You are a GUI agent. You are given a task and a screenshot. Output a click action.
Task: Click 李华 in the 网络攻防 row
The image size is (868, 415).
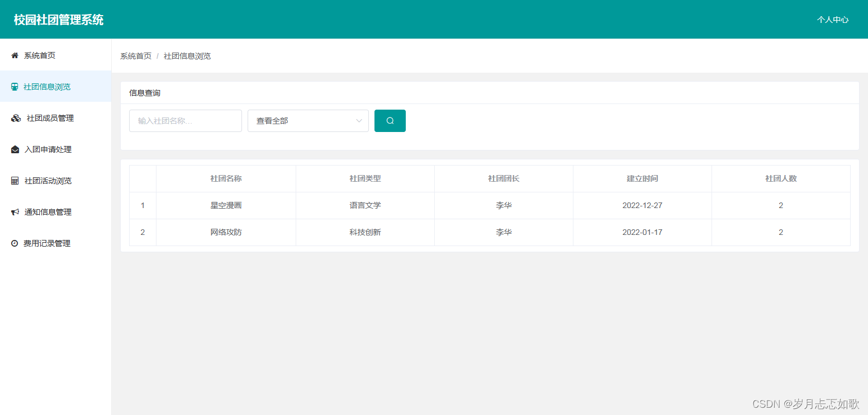click(x=504, y=232)
